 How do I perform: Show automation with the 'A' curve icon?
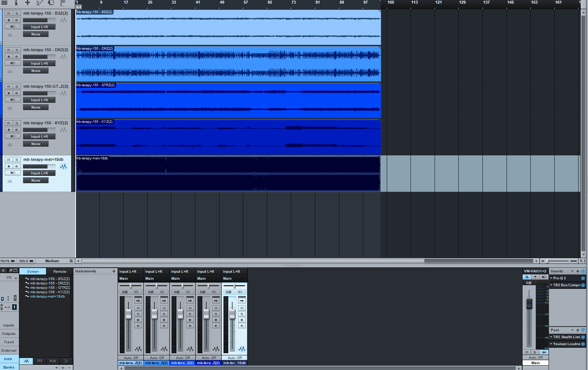click(x=39, y=3)
